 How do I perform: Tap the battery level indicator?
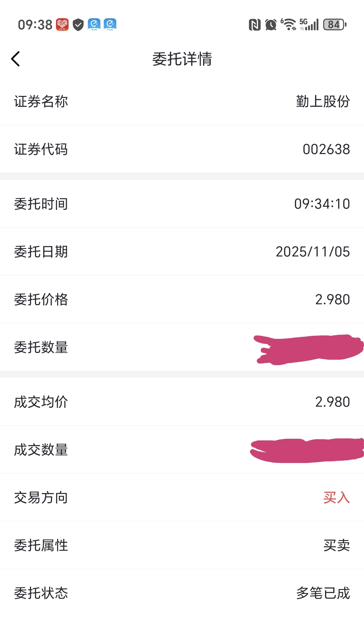click(x=335, y=25)
